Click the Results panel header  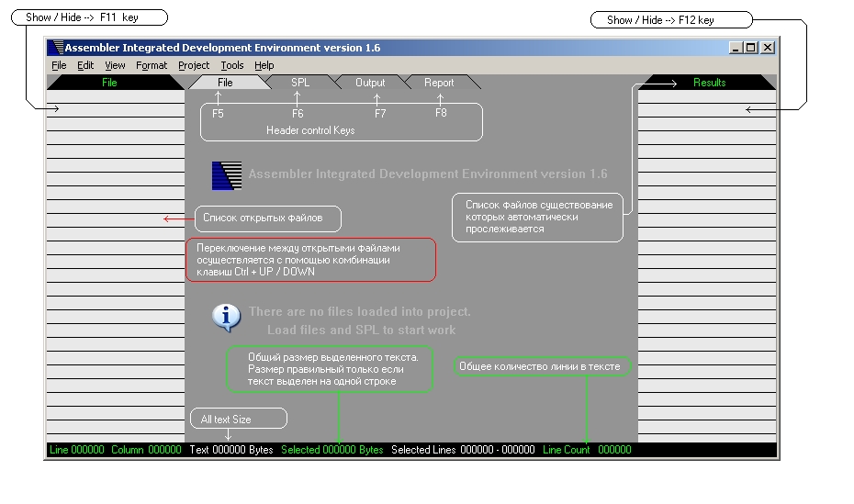(709, 83)
